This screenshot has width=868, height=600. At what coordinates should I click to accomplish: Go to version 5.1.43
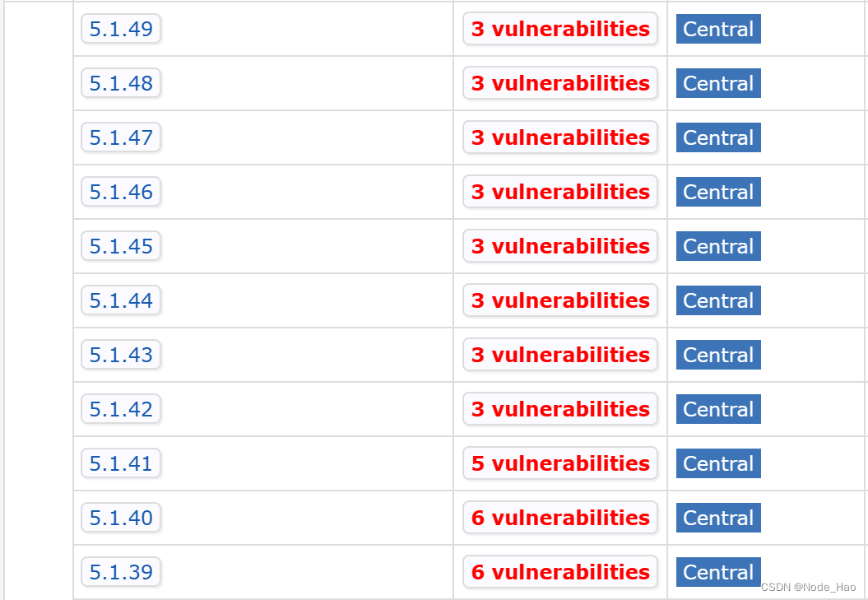click(x=121, y=355)
